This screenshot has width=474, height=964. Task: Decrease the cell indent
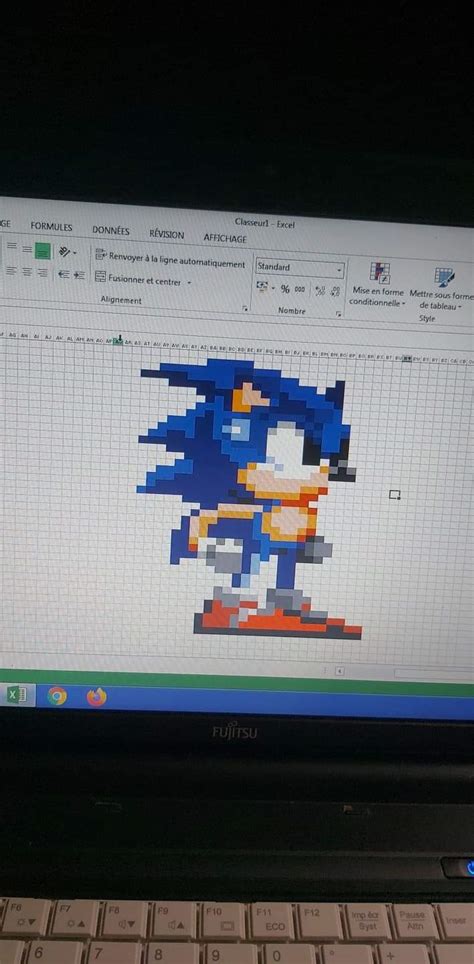tap(63, 274)
